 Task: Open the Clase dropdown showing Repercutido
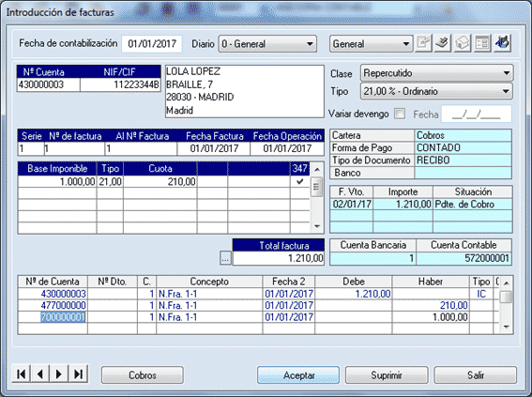pos(436,73)
